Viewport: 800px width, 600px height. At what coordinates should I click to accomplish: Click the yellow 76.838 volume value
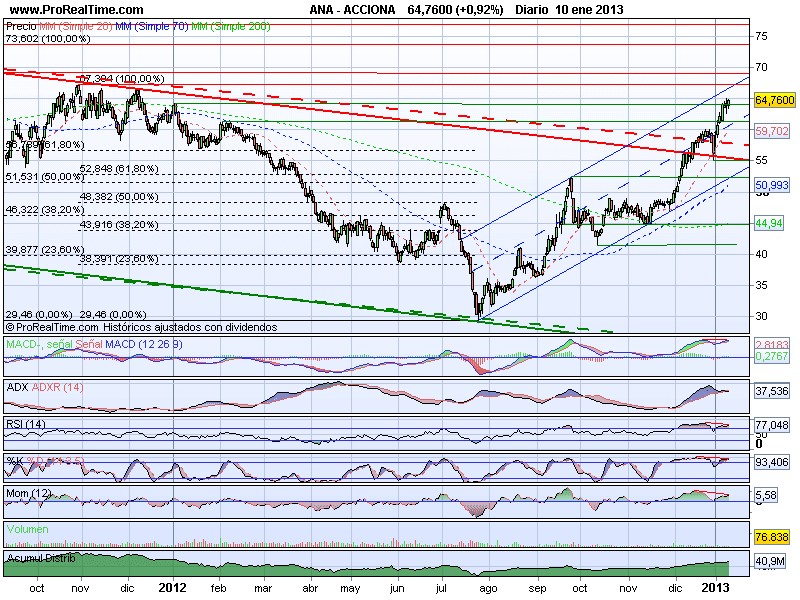771,537
